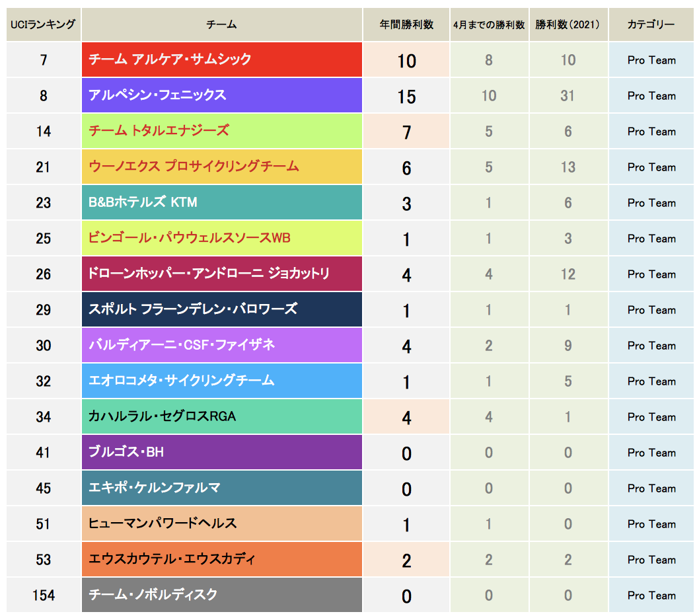Click UCI ranking 25 cell
Image resolution: width=699 pixels, height=616 pixels.
[x=43, y=238]
